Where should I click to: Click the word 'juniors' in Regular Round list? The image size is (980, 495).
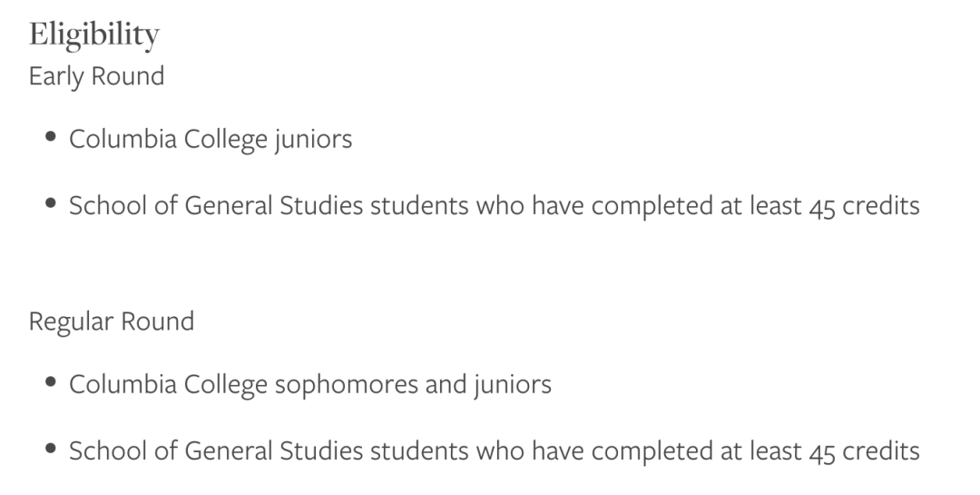[513, 384]
